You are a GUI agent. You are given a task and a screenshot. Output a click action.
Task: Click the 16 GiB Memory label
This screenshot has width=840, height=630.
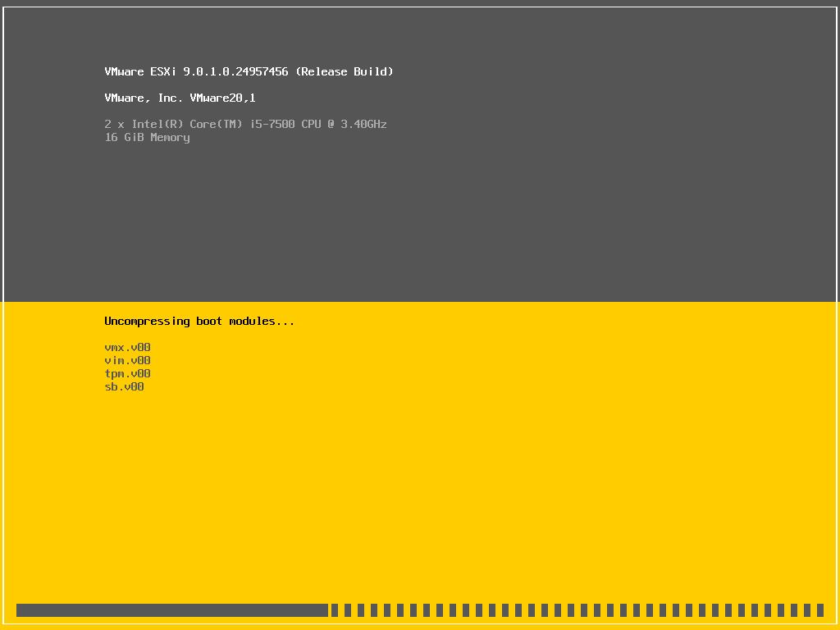pyautogui.click(x=146, y=137)
